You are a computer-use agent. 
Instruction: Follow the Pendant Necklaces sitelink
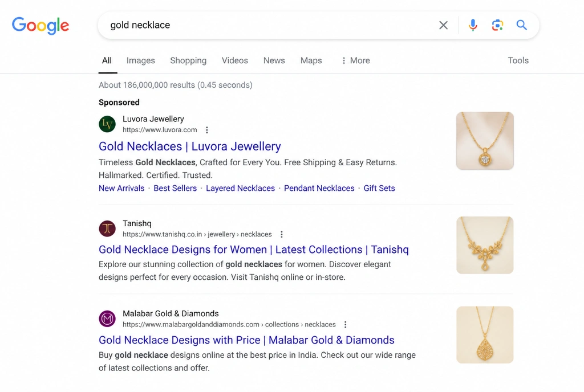pyautogui.click(x=319, y=188)
